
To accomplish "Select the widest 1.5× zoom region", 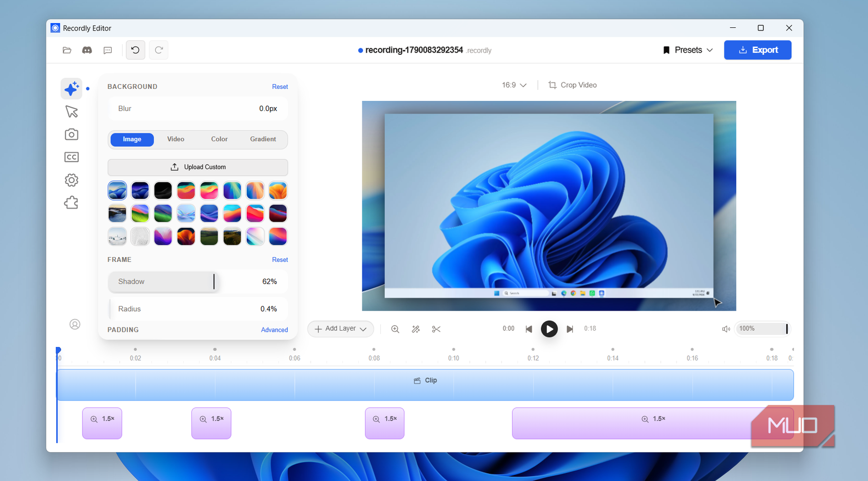I will (x=653, y=423).
